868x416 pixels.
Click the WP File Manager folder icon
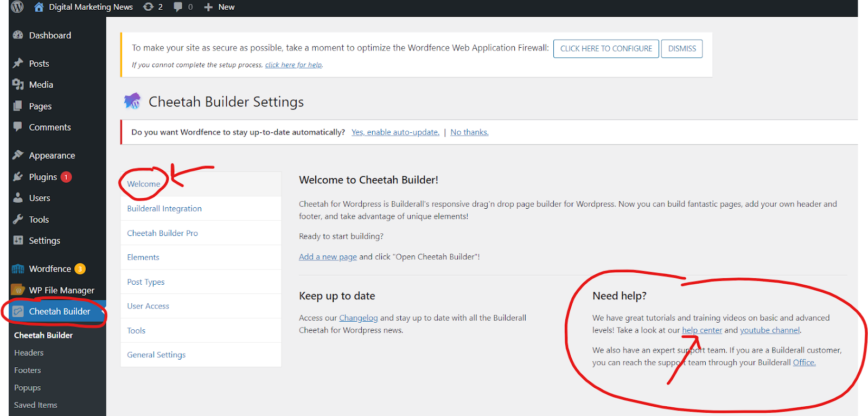pyautogui.click(x=18, y=290)
